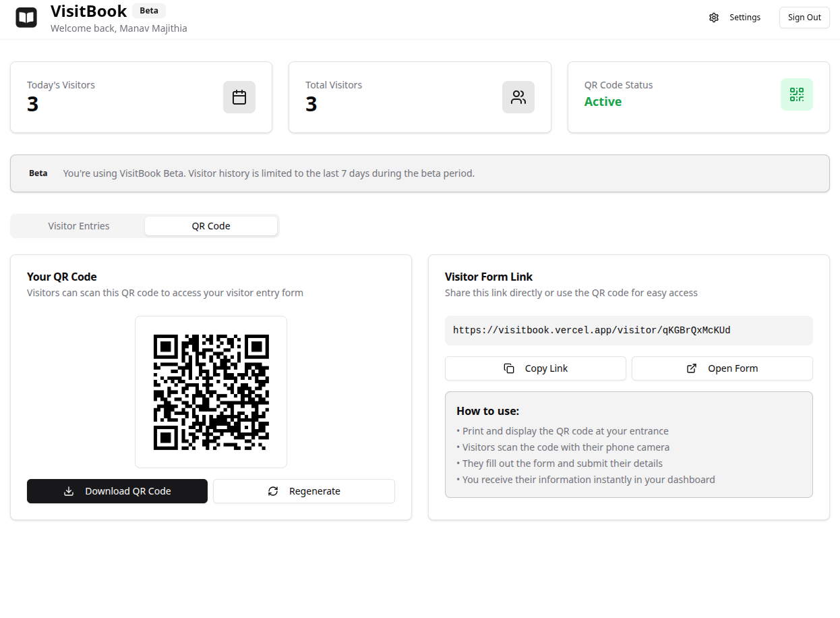
Task: Switch to the Visitor Entries tab
Action: pos(79,226)
